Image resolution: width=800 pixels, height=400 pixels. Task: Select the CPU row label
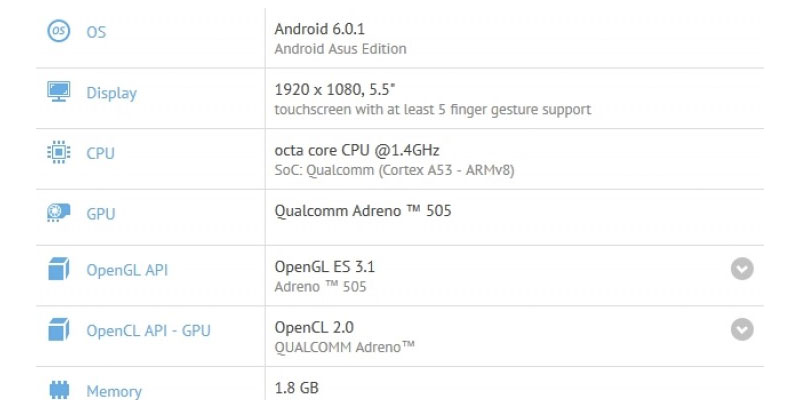(x=101, y=154)
